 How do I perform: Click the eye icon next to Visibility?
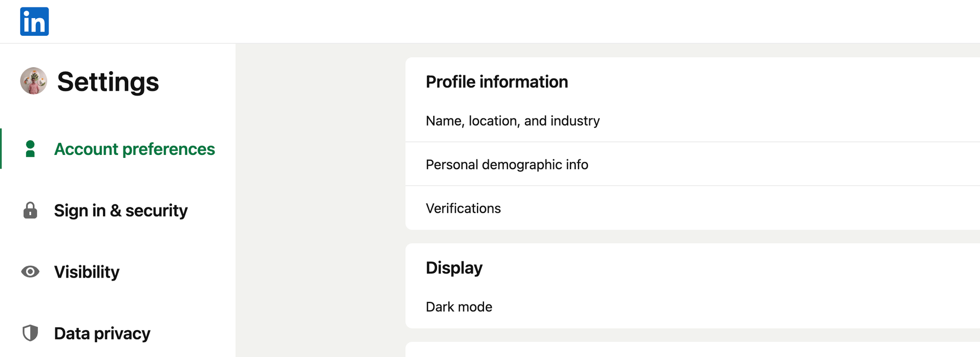[x=30, y=272]
